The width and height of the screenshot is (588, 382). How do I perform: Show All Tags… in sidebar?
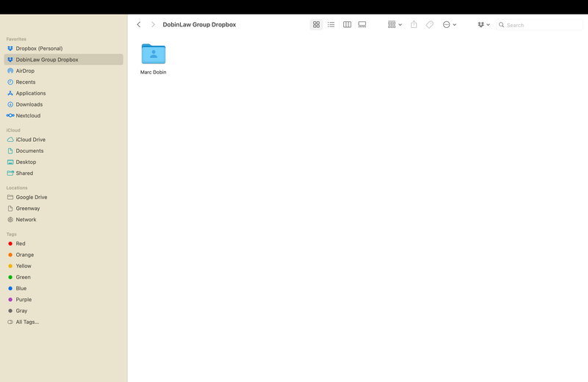coord(64,322)
